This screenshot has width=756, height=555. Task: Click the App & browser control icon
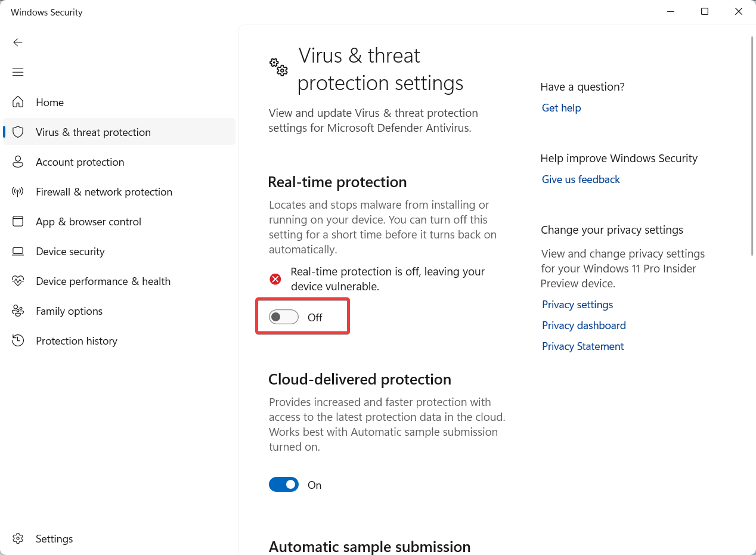tap(18, 222)
